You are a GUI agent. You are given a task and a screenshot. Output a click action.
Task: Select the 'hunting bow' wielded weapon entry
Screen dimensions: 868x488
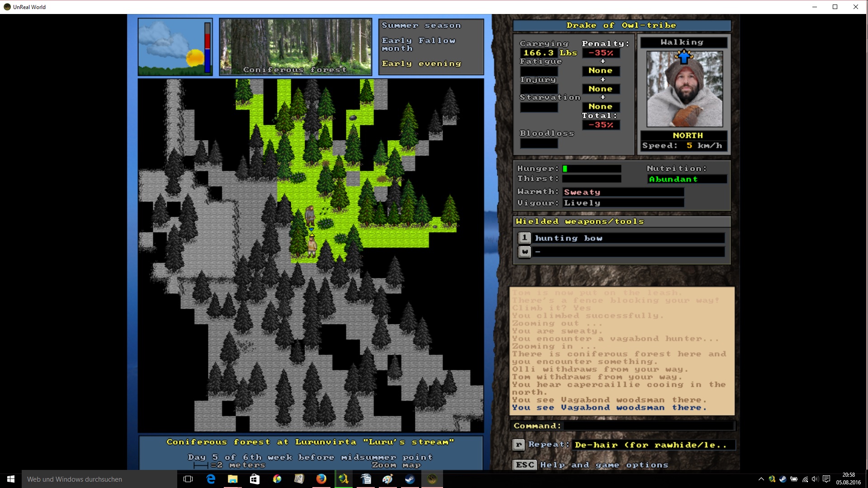(x=629, y=238)
